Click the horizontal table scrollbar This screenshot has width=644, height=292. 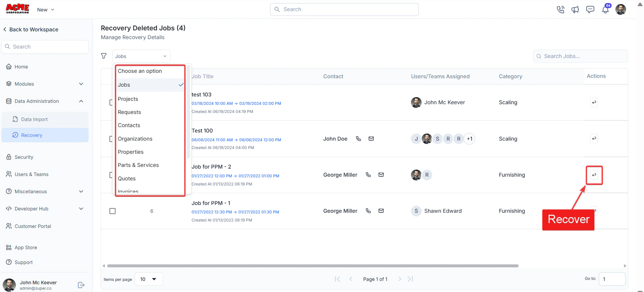[313, 266]
